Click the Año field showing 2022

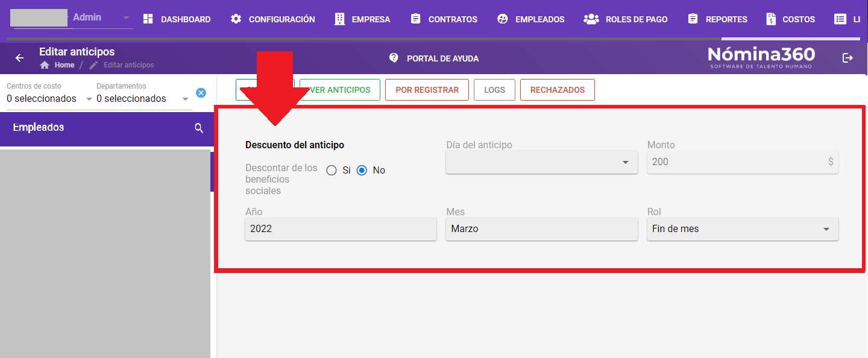341,229
